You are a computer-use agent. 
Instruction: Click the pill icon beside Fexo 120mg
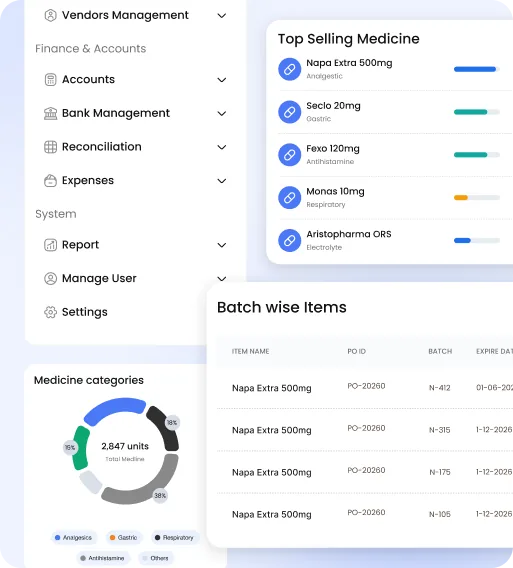[x=289, y=155]
